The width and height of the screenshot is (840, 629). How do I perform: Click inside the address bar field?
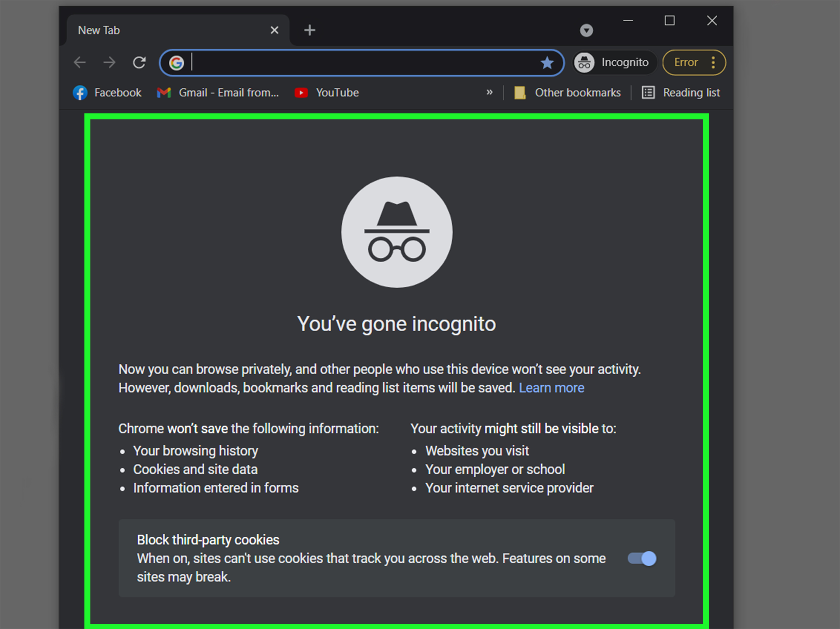click(361, 63)
